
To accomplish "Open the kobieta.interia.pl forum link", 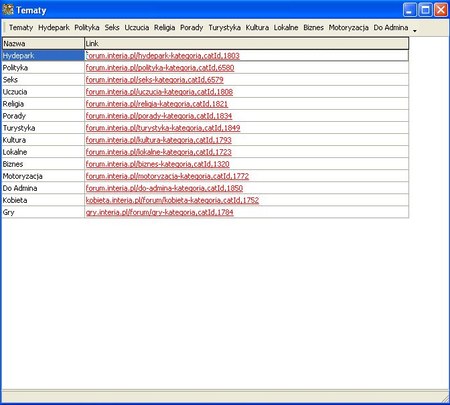I will (172, 200).
